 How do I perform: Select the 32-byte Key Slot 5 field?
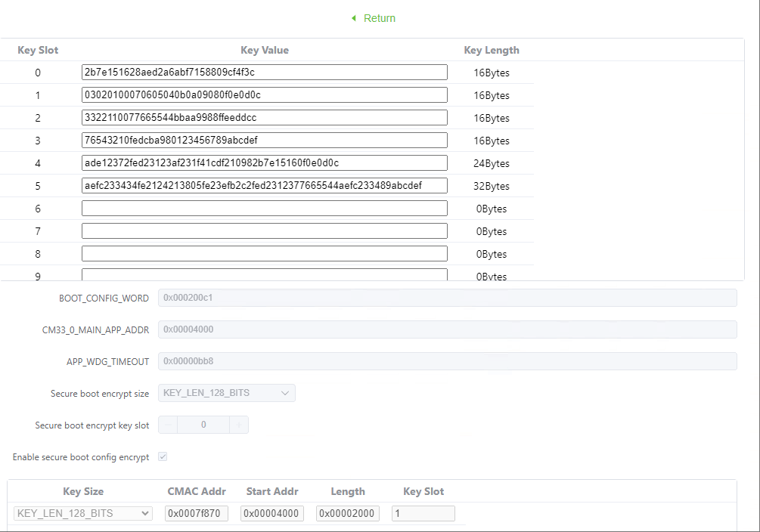tap(264, 186)
